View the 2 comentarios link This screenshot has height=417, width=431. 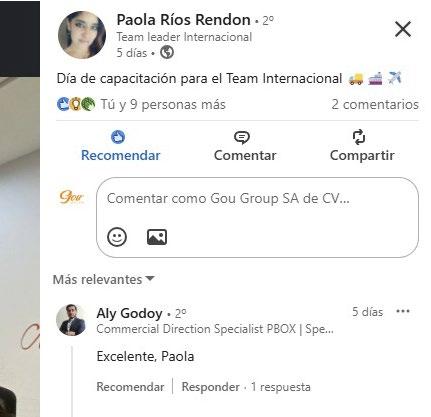point(375,104)
